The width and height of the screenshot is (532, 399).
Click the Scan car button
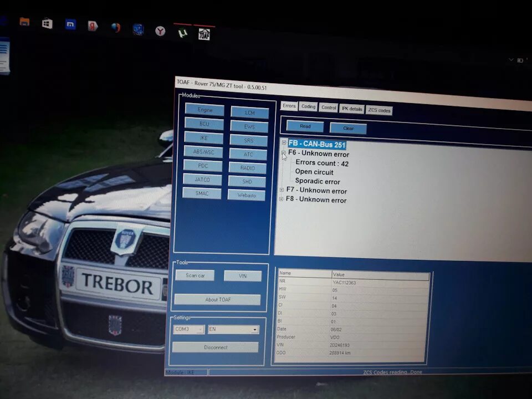pyautogui.click(x=195, y=275)
